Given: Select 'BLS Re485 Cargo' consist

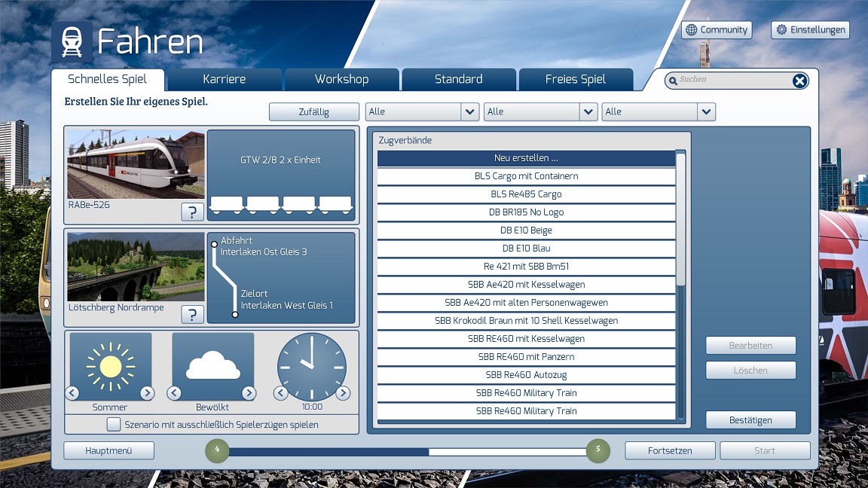Looking at the screenshot, I should coord(526,194).
